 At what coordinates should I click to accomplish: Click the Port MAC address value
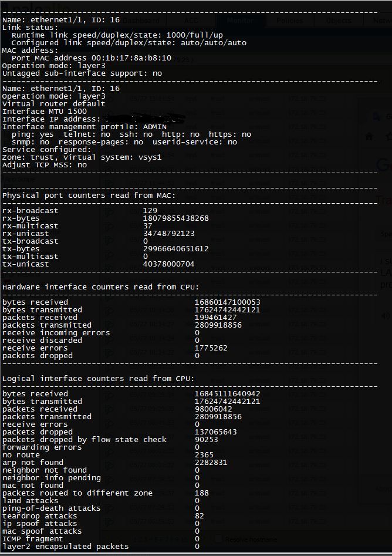pyautogui.click(x=124, y=58)
